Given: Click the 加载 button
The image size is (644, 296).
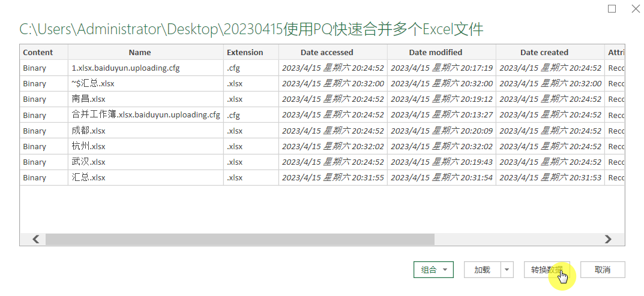Looking at the screenshot, I should click(482, 270).
